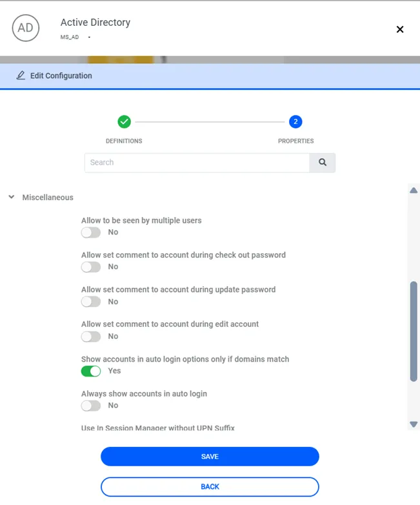420x505 pixels.
Task: Enable comment during edit account
Action: (91, 336)
